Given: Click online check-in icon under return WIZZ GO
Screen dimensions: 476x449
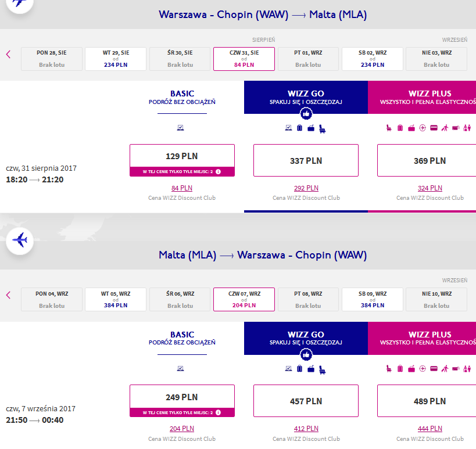Looking at the screenshot, I should point(288,369).
